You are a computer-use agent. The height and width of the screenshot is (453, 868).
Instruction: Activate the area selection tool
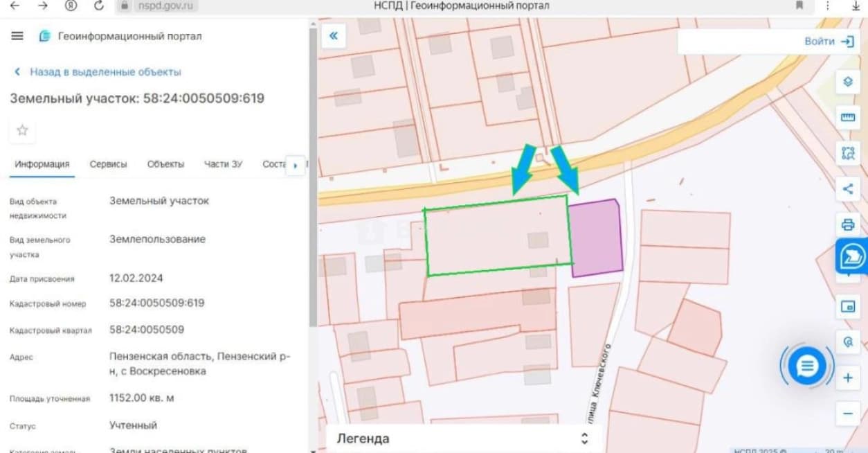pos(848,153)
